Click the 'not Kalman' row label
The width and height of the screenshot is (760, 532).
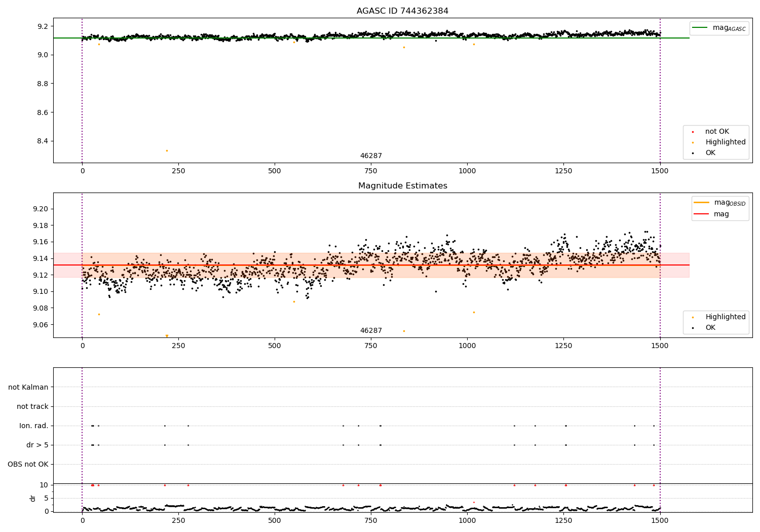28,387
